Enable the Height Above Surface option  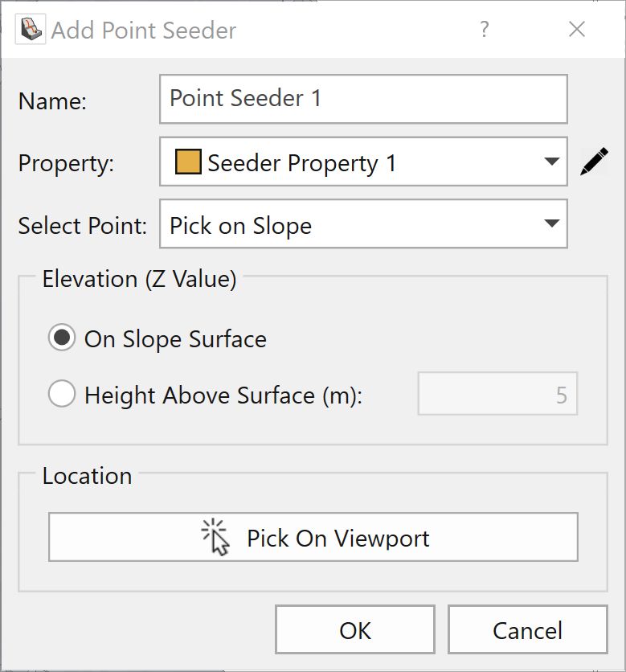click(62, 395)
